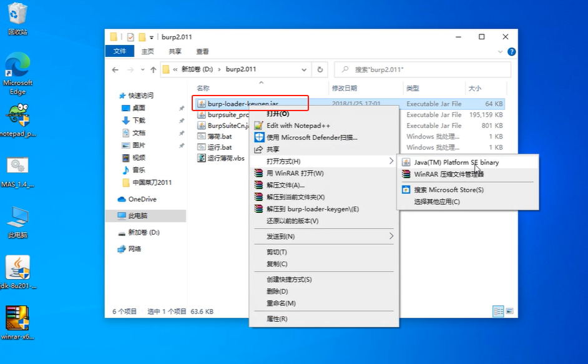Select the winrar-x64 installer desktop icon

[17, 323]
